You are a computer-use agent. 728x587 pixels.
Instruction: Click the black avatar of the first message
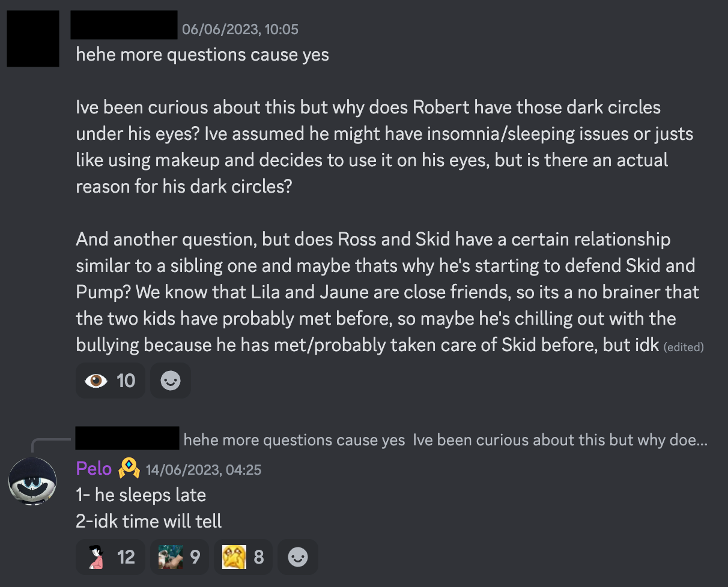tap(32, 38)
